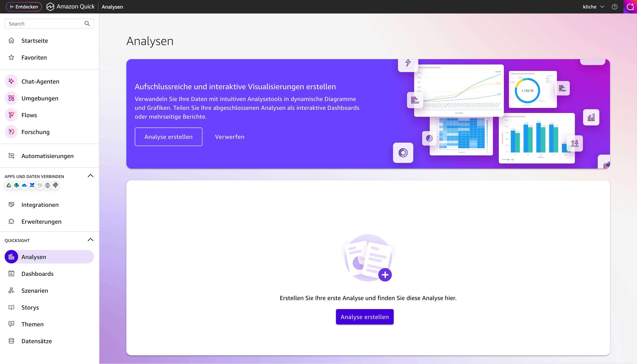Click the Confluence connector icon

point(32,185)
